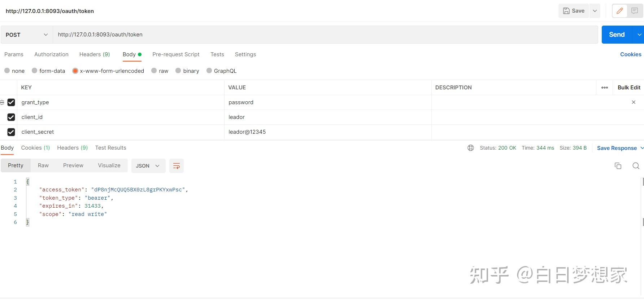Click the Bulk Edit link
This screenshot has width=644, height=301.
pos(629,88)
